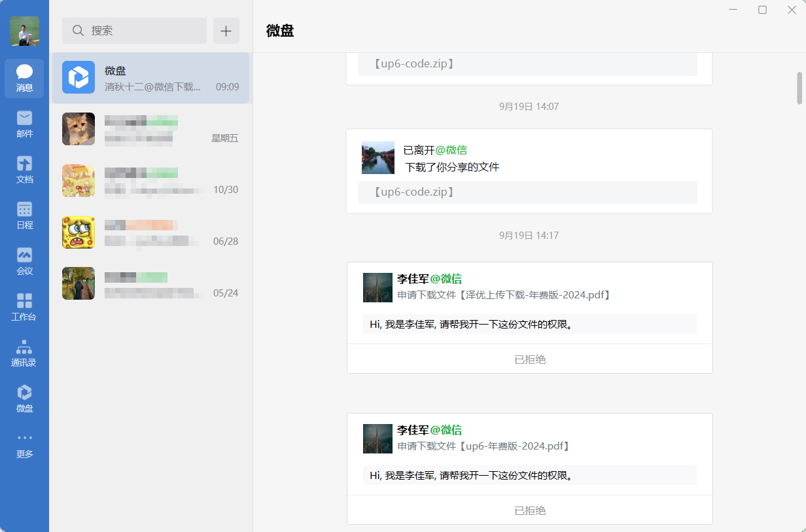The image size is (806, 532).
Task: Click the blue 微盘 icon in chat list
Action: [x=79, y=77]
